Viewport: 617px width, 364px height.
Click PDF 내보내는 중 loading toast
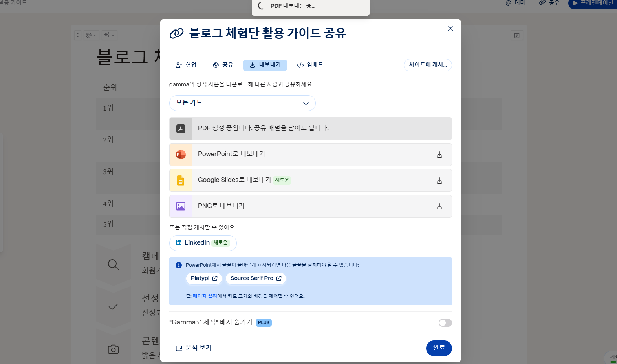[310, 7]
